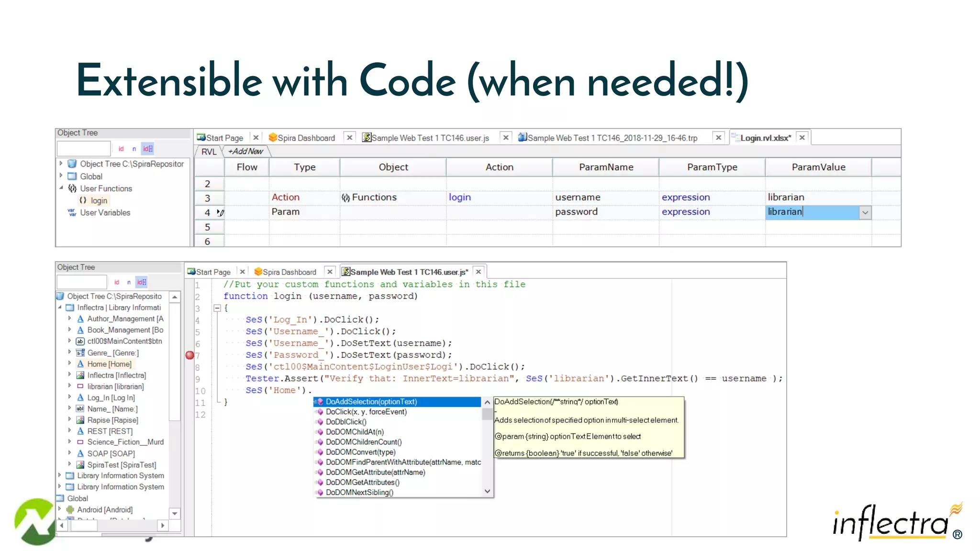Screen dimensions: 980x551
Task: Expand the Log_In [Log In] tree node
Action: pyautogui.click(x=70, y=397)
